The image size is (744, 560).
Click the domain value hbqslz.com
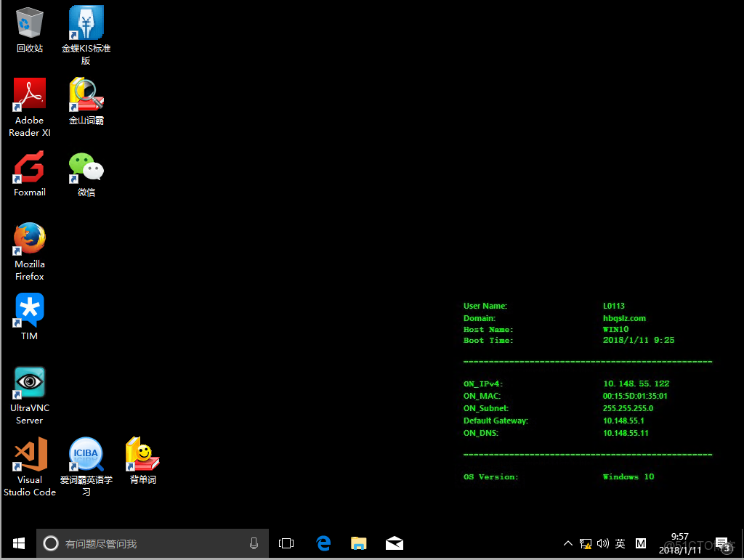click(x=624, y=318)
